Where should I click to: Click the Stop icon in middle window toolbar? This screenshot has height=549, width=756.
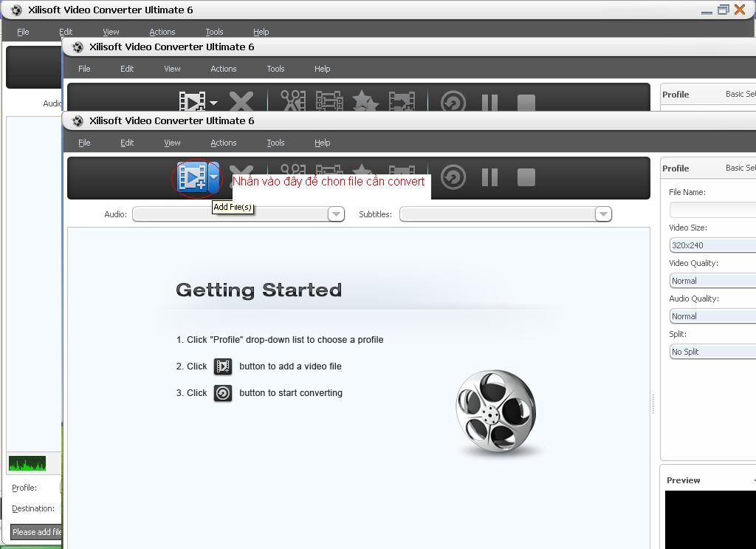click(526, 103)
